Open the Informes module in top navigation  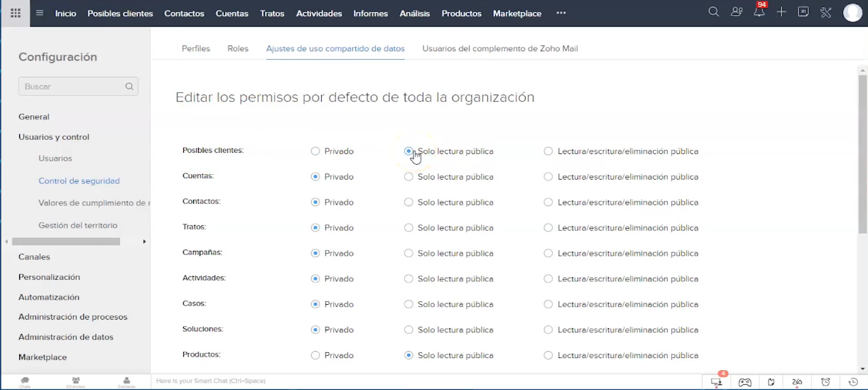click(371, 13)
